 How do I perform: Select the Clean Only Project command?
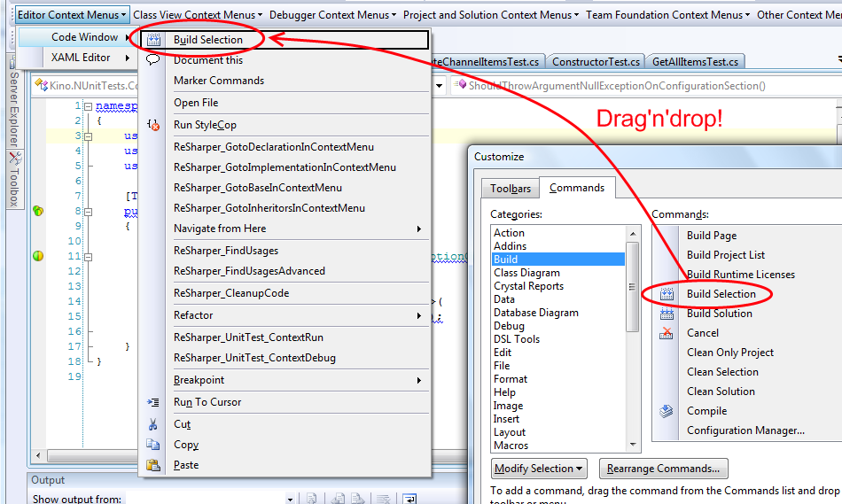pyautogui.click(x=730, y=353)
